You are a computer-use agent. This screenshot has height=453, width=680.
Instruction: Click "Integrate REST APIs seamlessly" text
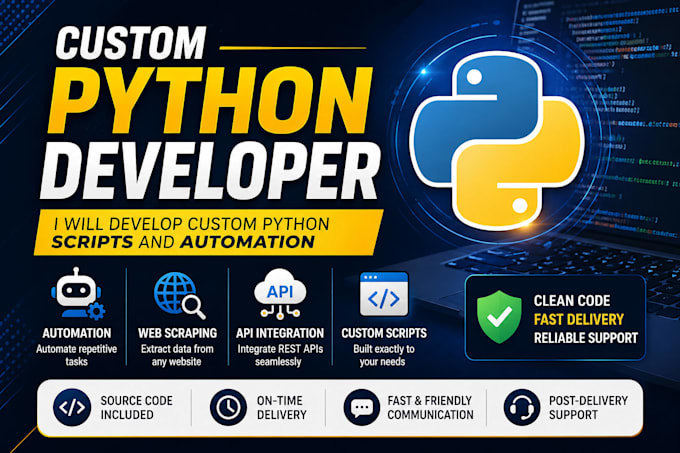pyautogui.click(x=280, y=355)
